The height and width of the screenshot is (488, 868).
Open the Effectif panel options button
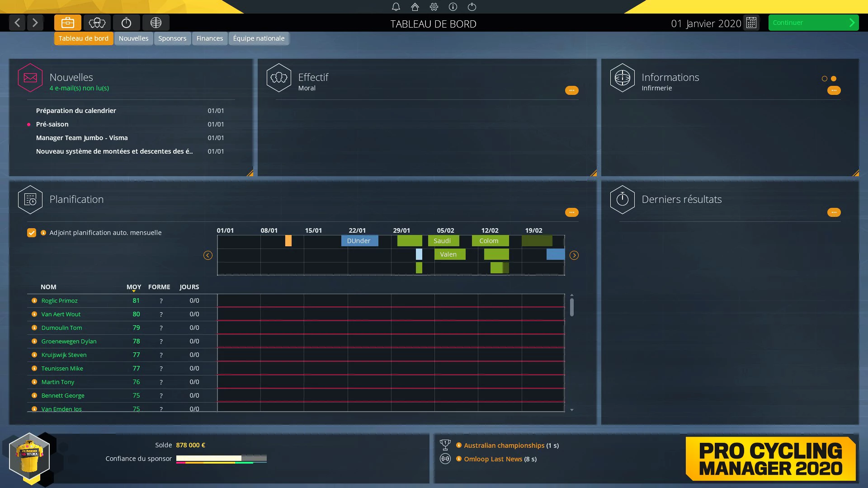(572, 90)
